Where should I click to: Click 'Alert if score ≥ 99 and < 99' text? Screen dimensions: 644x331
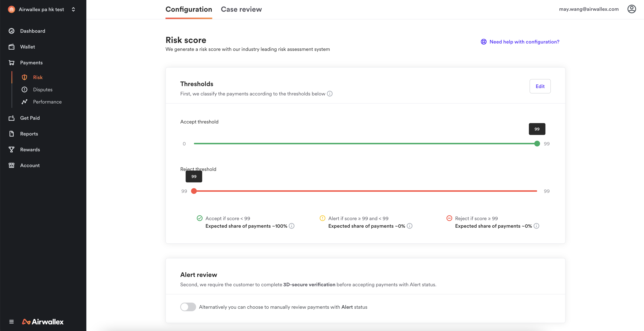tap(358, 218)
